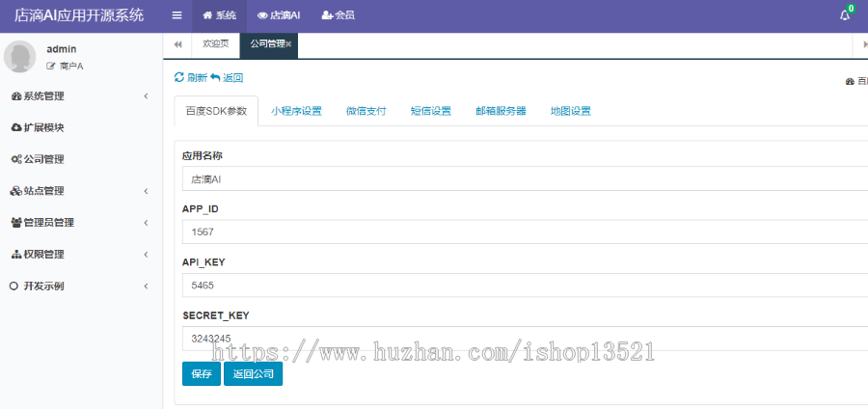
Task: Focus the APP_ID input field
Action: point(525,232)
